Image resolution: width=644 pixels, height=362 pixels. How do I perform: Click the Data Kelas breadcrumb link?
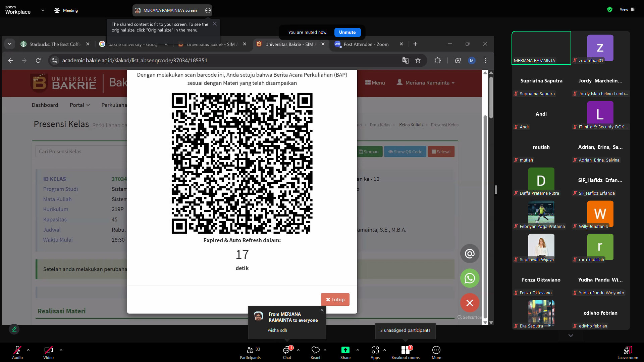(x=380, y=125)
